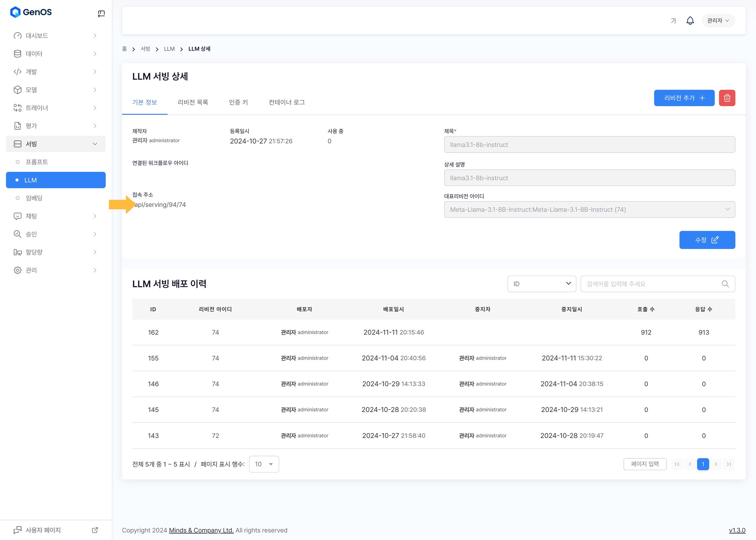This screenshot has height=540, width=756.
Task: Open Minds & Company Ltd. link
Action: (x=201, y=530)
